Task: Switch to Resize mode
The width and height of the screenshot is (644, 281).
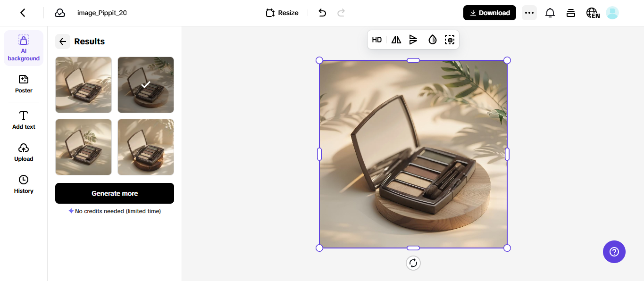Action: [282, 13]
